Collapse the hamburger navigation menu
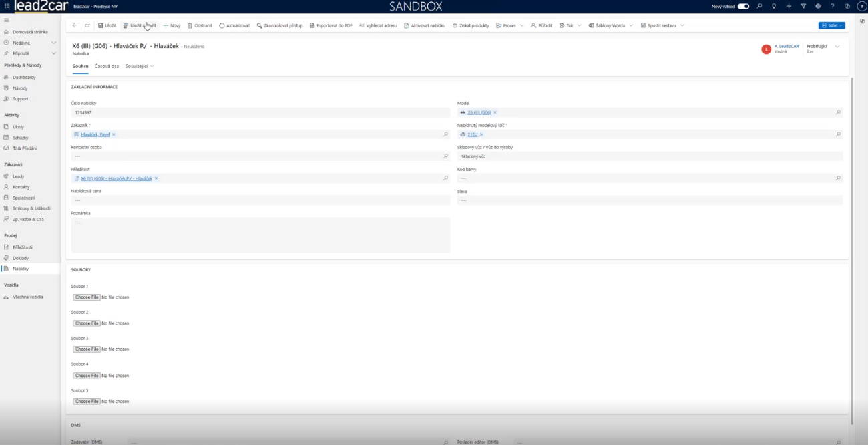Screen dimensions: 868x445 [x=7, y=21]
